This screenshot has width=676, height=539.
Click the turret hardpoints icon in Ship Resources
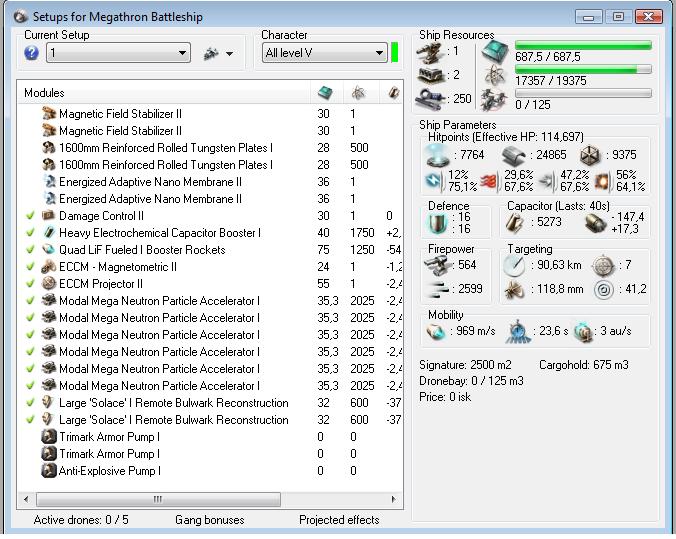click(x=430, y=53)
